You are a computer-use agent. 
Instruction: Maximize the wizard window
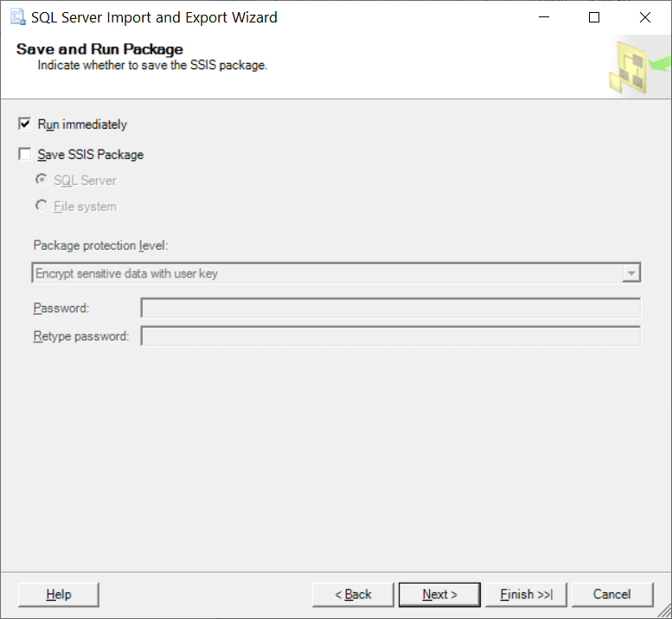(x=594, y=17)
